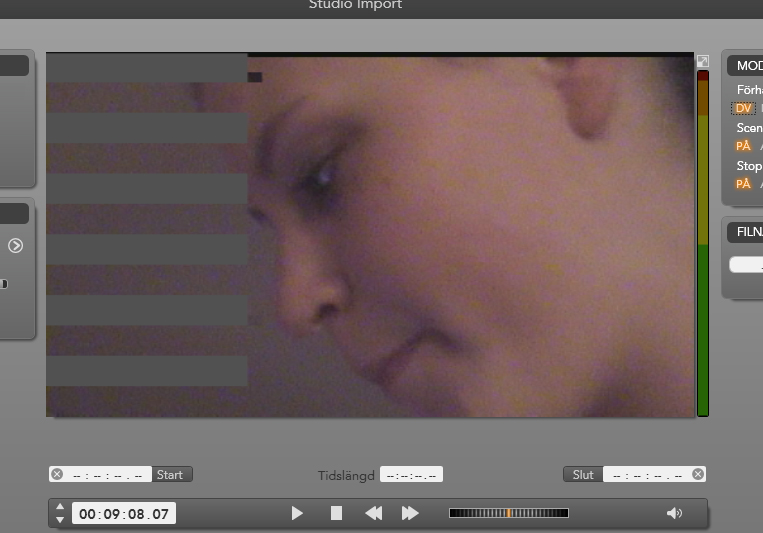
Task: Stop the tape with the Stop button
Action: click(336, 513)
